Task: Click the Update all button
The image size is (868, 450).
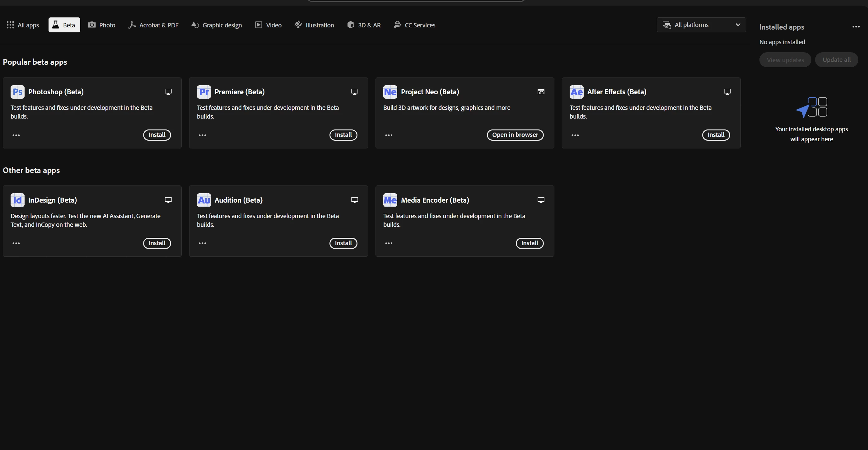Action: coord(837,60)
